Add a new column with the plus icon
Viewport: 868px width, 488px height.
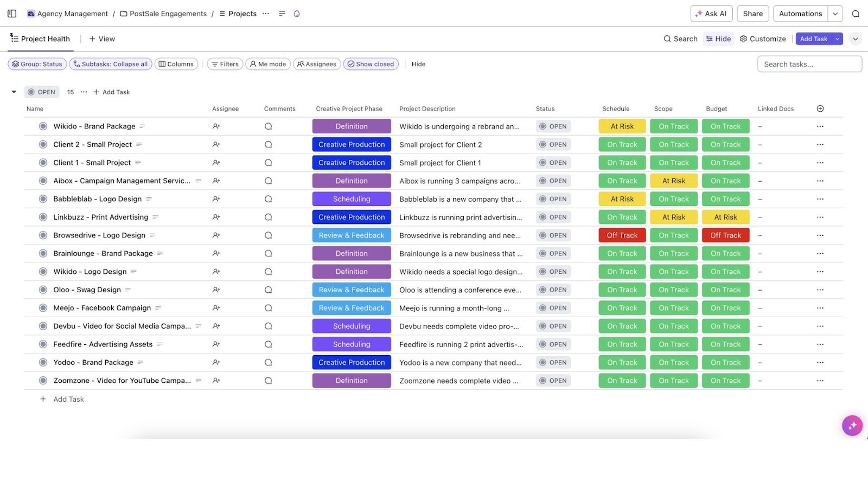click(820, 108)
